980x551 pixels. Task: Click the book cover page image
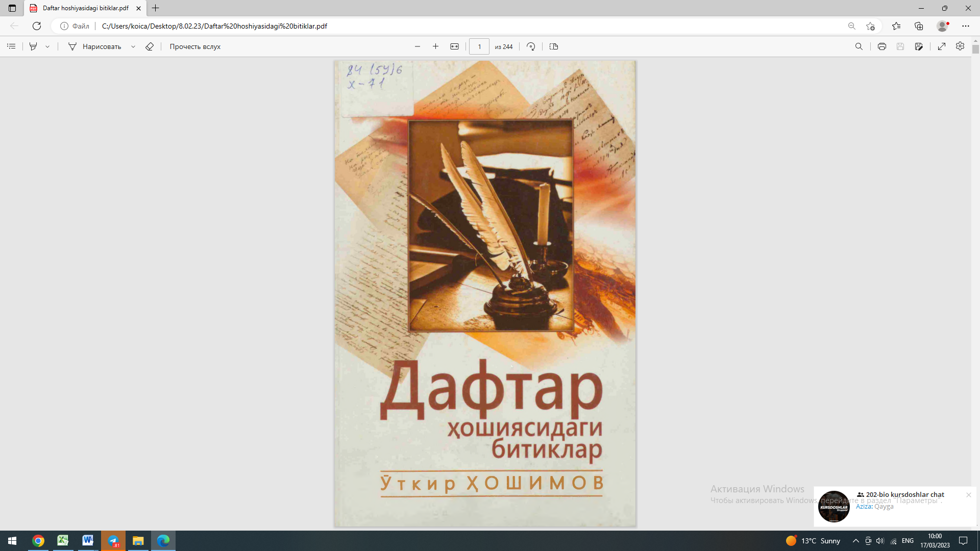point(485,293)
